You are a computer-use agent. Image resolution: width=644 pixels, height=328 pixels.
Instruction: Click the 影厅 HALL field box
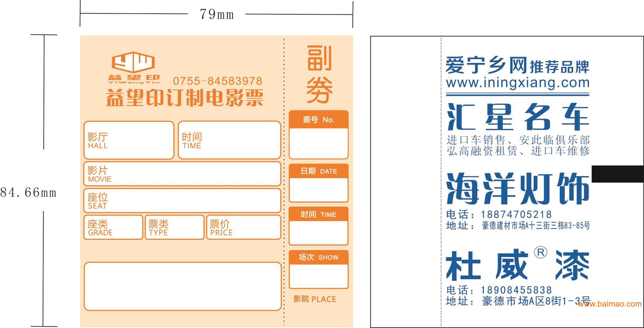(129, 140)
